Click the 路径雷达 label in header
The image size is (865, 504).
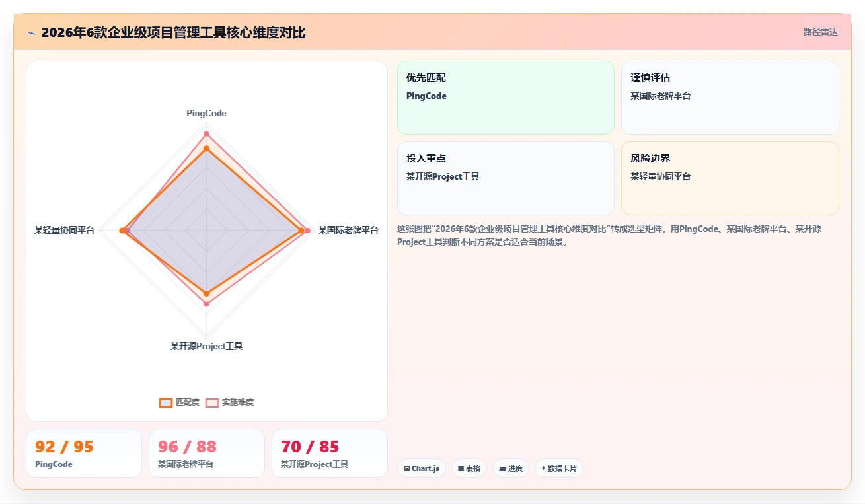pyautogui.click(x=821, y=32)
